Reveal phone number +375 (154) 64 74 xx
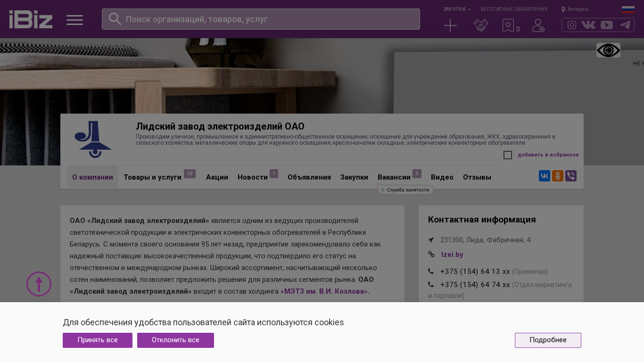The height and width of the screenshot is (362, 644). point(475,285)
